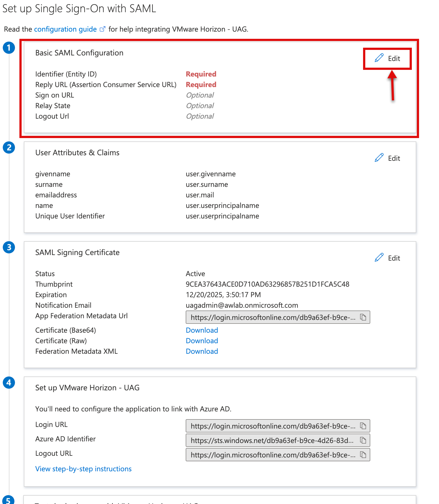Edit the Basic SAML Configuration section
Viewport: 439px width, 504px height.
tap(387, 58)
